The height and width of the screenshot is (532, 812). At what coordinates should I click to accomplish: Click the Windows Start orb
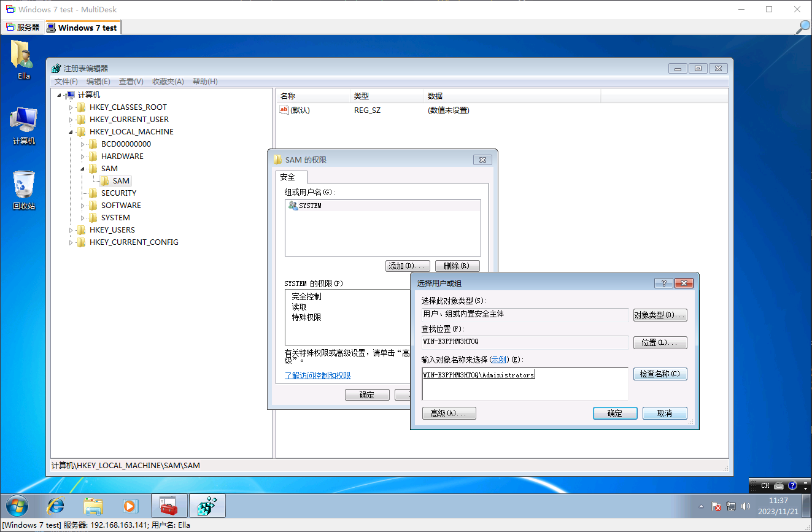tap(17, 506)
